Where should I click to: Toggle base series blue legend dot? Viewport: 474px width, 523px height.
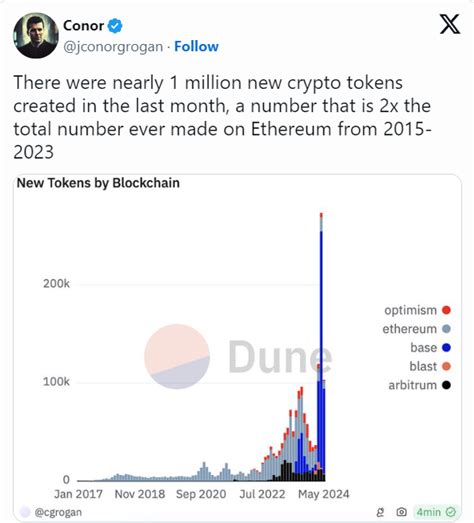tap(446, 348)
